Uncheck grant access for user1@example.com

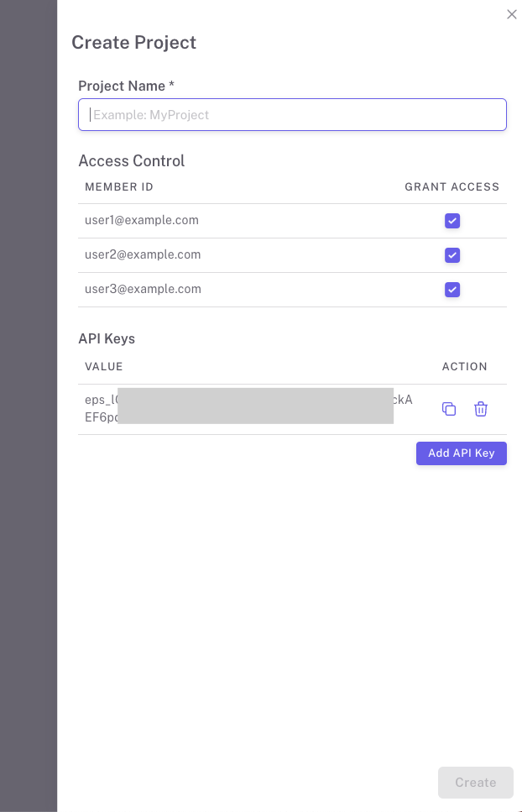452,221
